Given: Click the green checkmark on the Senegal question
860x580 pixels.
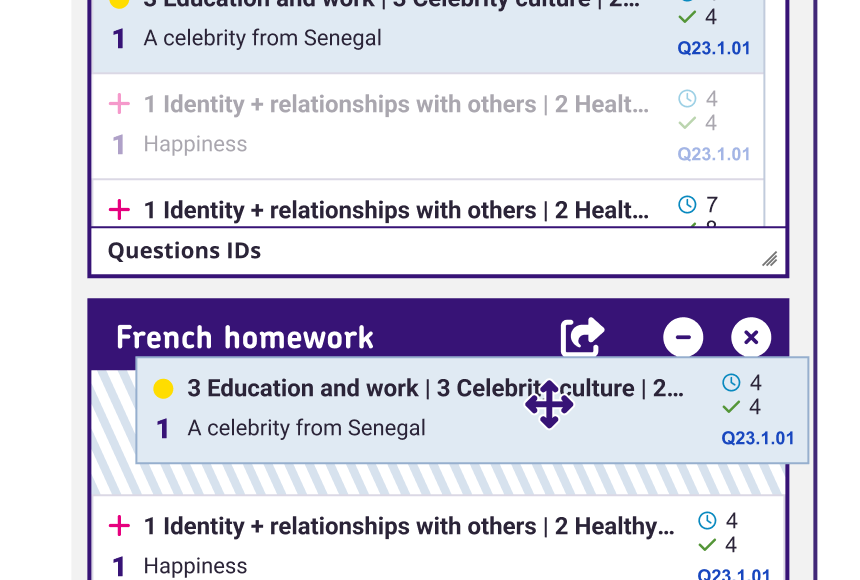Looking at the screenshot, I should click(686, 16).
